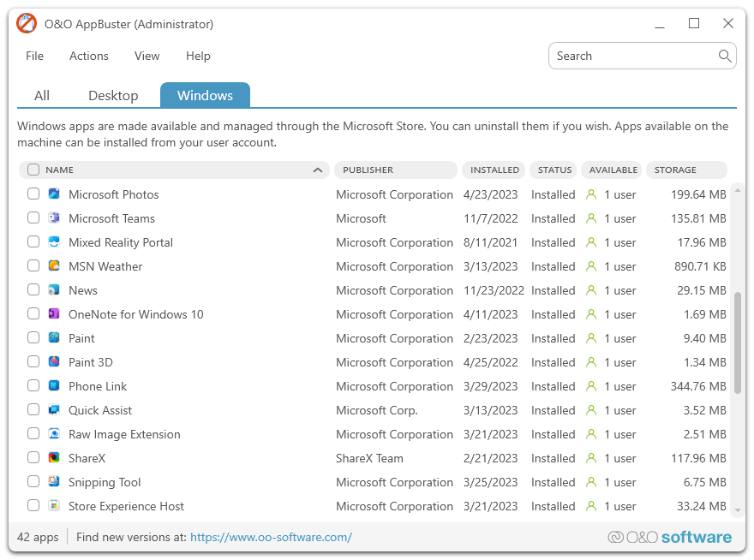Click the Microsoft Photos app icon
The width and height of the screenshot is (754, 560).
click(x=54, y=194)
